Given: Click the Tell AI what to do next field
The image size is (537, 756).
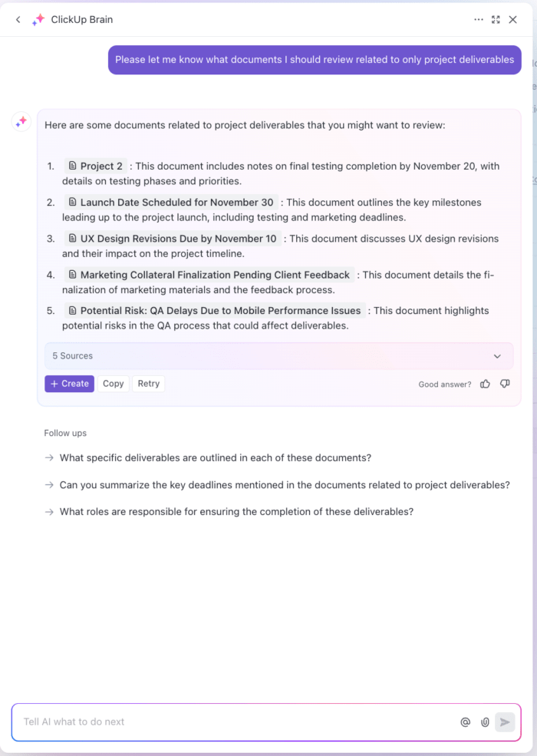Looking at the screenshot, I should click(230, 721).
